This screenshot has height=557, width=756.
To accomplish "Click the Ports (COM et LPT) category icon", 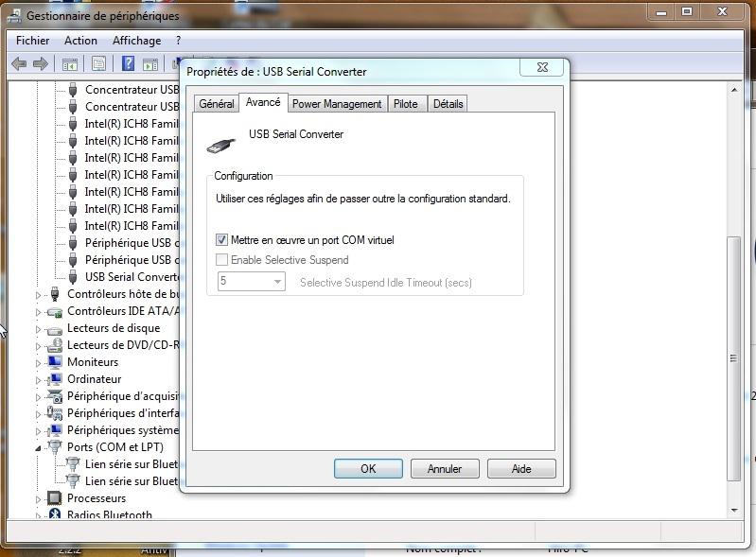I will (x=56, y=447).
